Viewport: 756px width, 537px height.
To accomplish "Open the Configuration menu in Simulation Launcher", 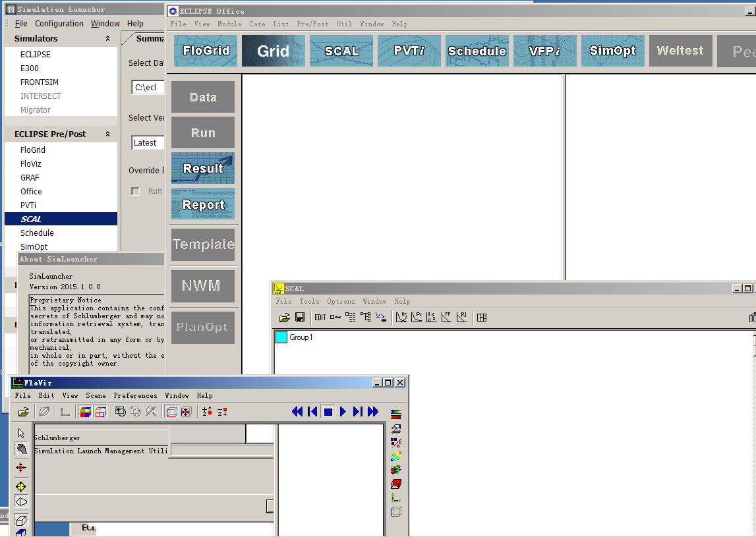I will [59, 23].
